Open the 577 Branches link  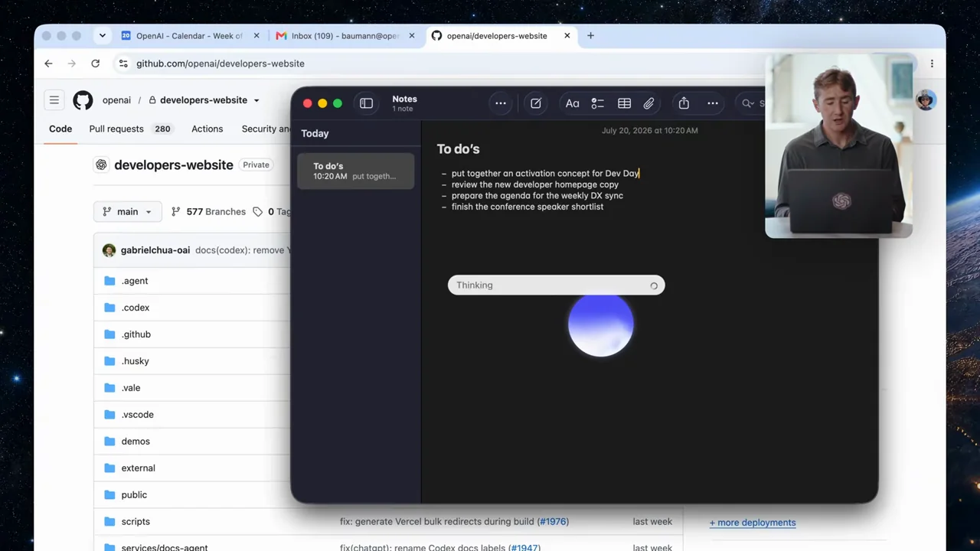coord(208,212)
